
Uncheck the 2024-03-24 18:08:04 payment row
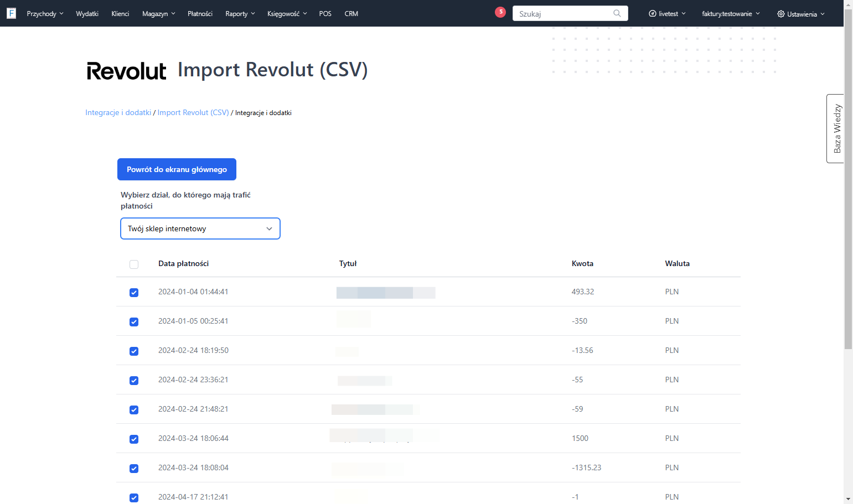pyautogui.click(x=134, y=469)
